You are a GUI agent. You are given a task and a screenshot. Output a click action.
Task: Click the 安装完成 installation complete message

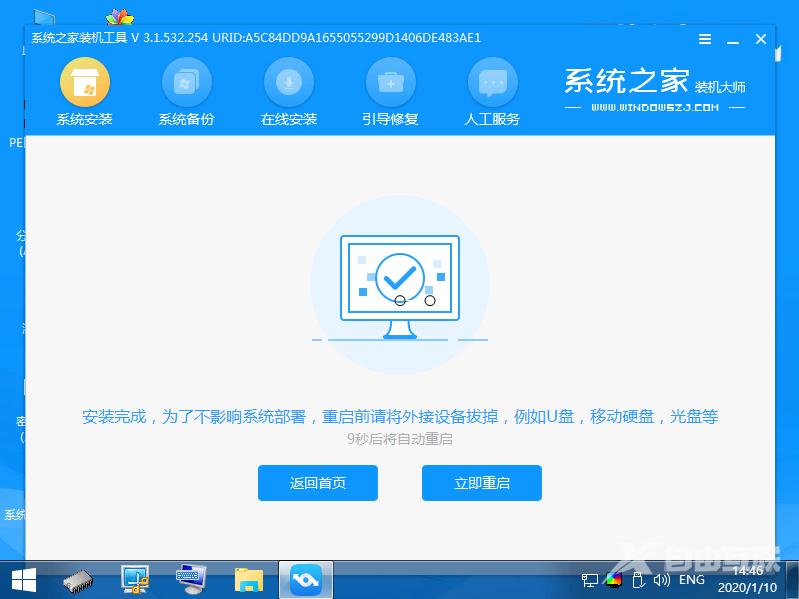[400, 417]
